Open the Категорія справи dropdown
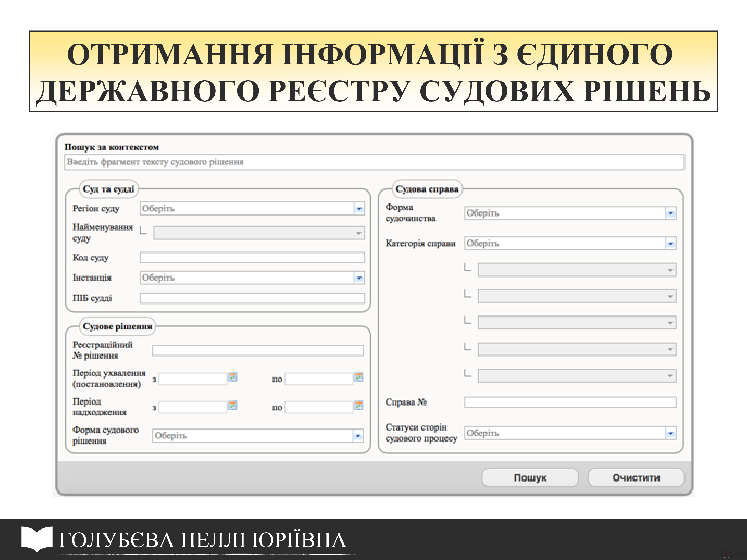The height and width of the screenshot is (560, 747). coord(670,243)
